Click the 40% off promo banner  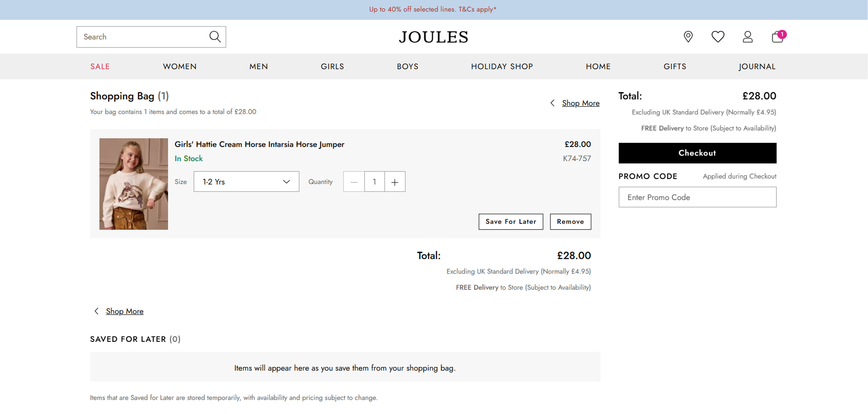(x=433, y=9)
